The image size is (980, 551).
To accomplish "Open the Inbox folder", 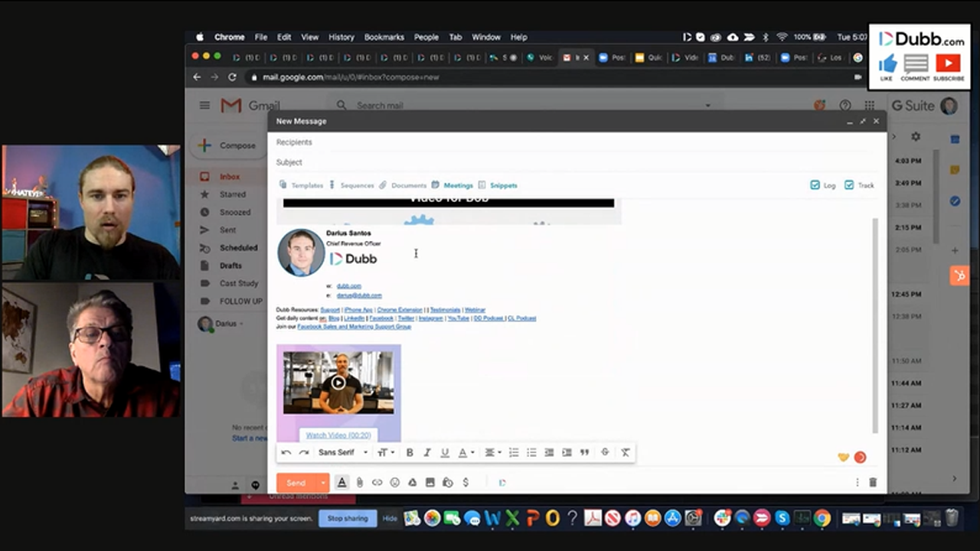I will point(230,177).
